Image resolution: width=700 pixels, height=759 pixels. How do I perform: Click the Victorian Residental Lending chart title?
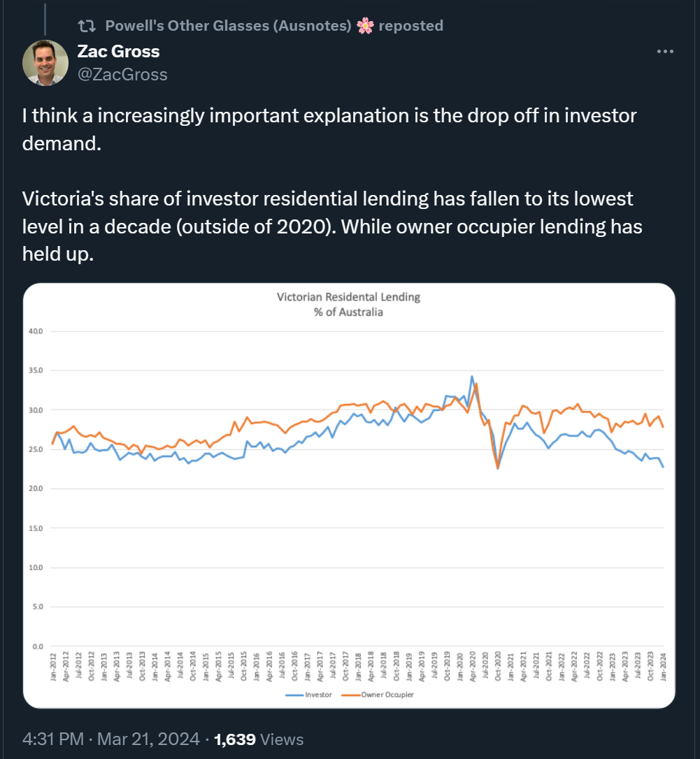tap(348, 297)
